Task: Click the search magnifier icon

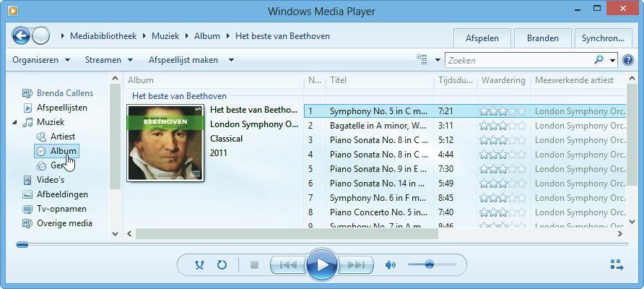Action: point(599,60)
